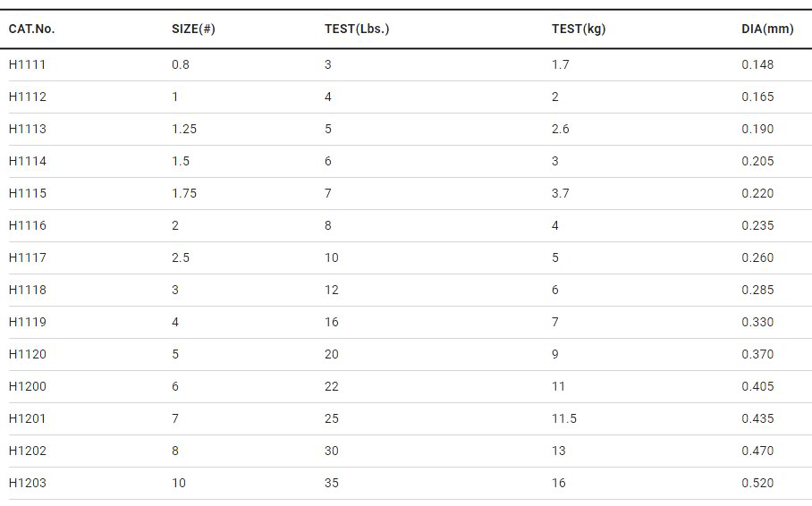The height and width of the screenshot is (506, 812).
Task: Select the size 2.5 cell
Action: click(181, 257)
